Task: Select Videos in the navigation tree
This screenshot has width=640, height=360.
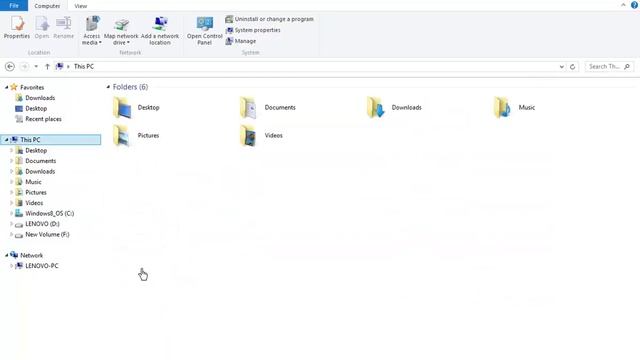Action: 34,203
